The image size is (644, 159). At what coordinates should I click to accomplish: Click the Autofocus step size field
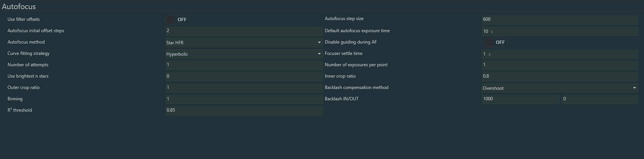(559, 19)
